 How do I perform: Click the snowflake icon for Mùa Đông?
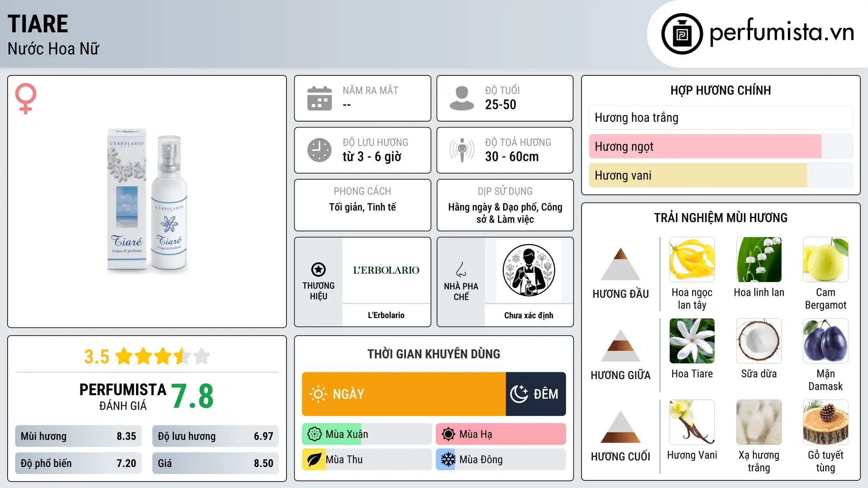click(x=448, y=460)
